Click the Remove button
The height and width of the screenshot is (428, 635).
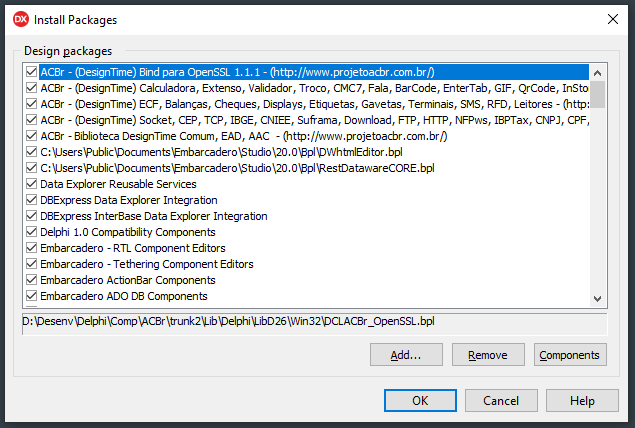[x=488, y=355]
